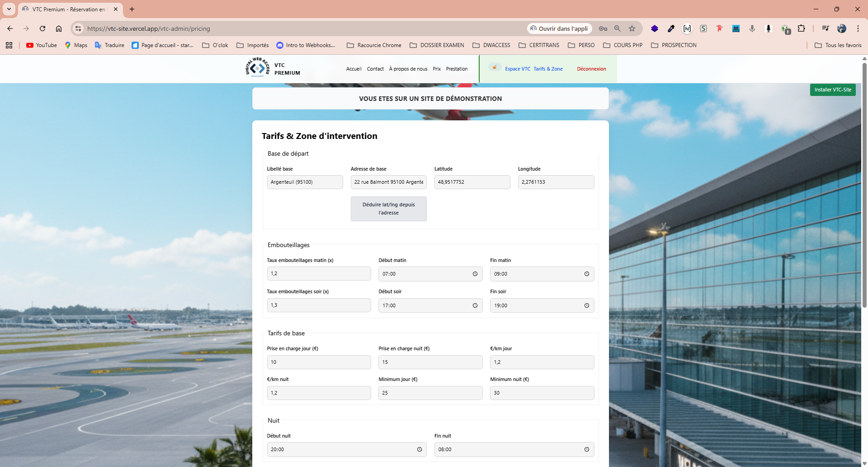Open the browser extensions puzzle icon
The width and height of the screenshot is (868, 467).
801,29
